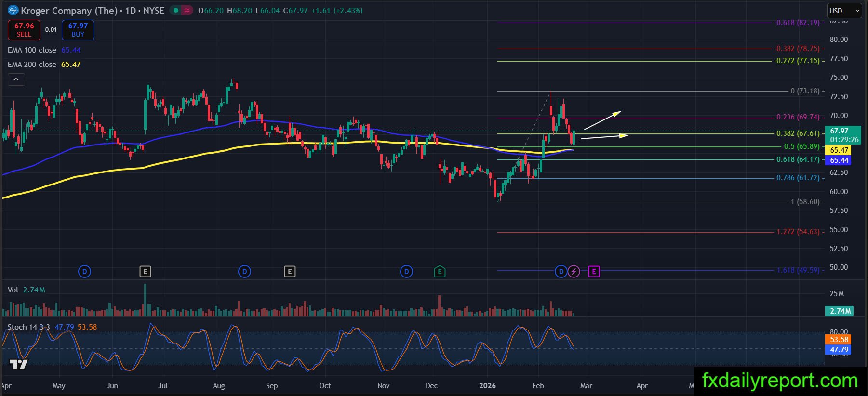
Task: Click the green market open status dot
Action: (x=176, y=10)
